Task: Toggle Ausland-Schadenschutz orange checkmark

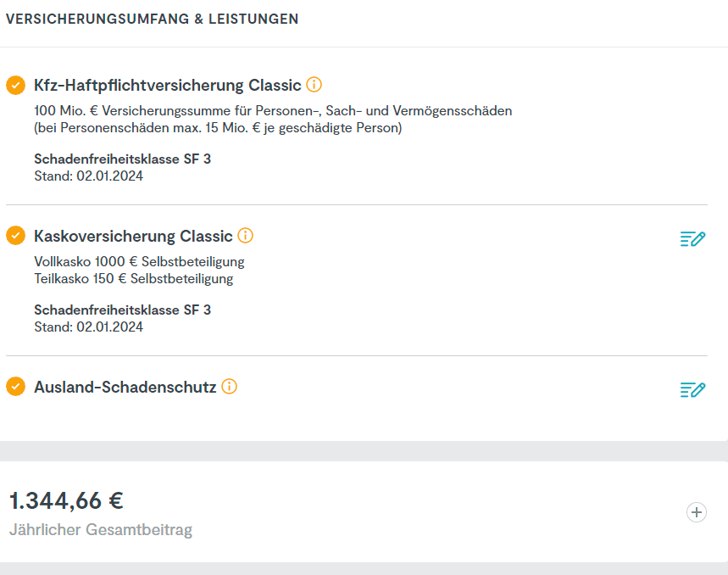Action: click(x=16, y=387)
